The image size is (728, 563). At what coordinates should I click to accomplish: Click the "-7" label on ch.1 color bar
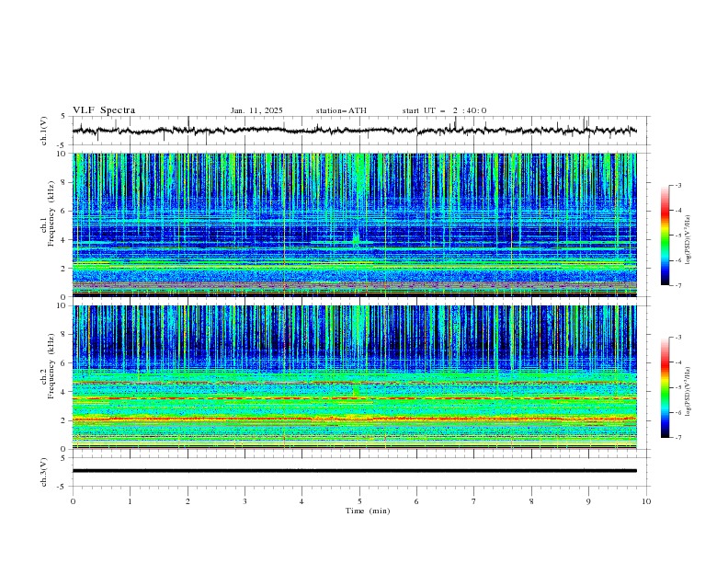click(x=677, y=285)
